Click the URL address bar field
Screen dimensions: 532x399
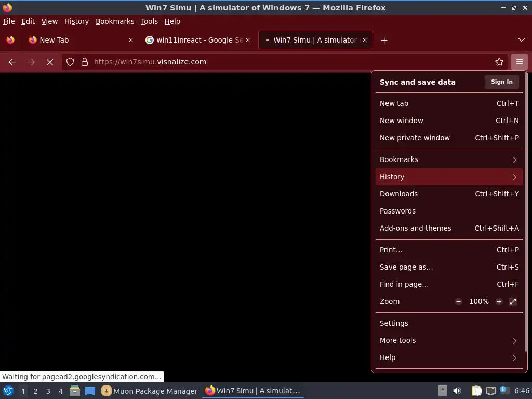(284, 62)
